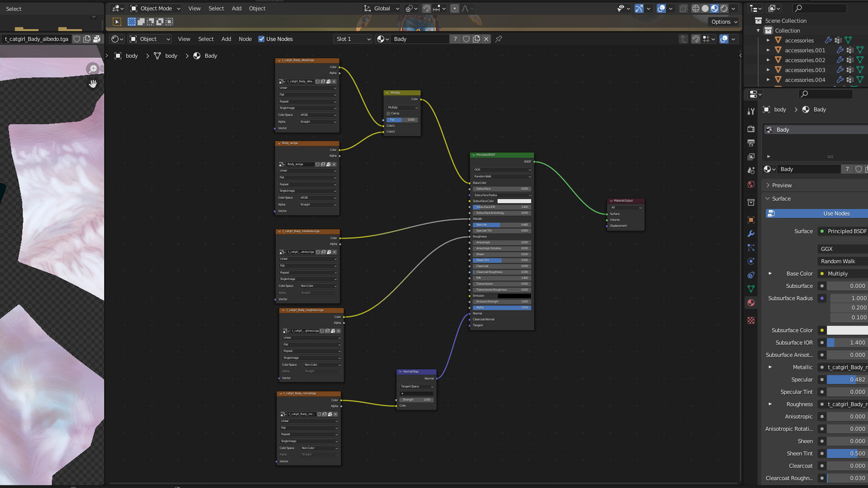Toggle fake user shield for Bady material
This screenshot has width=868, height=488.
[x=466, y=39]
